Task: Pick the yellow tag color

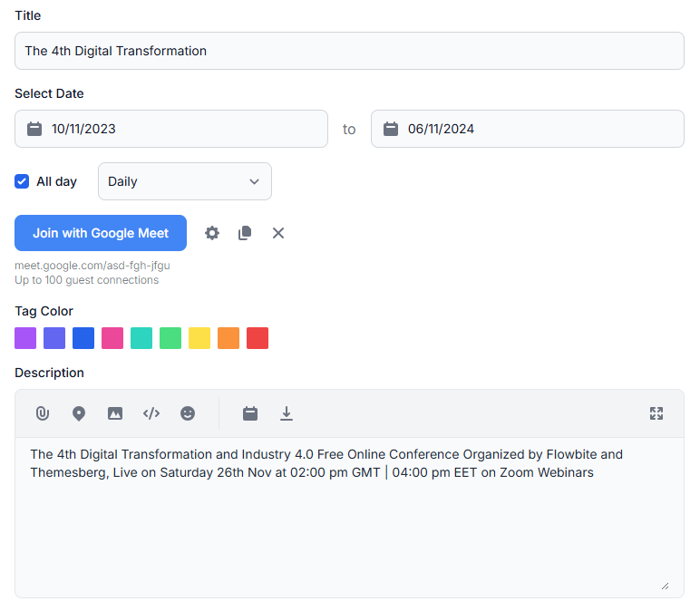Action: coord(199,338)
